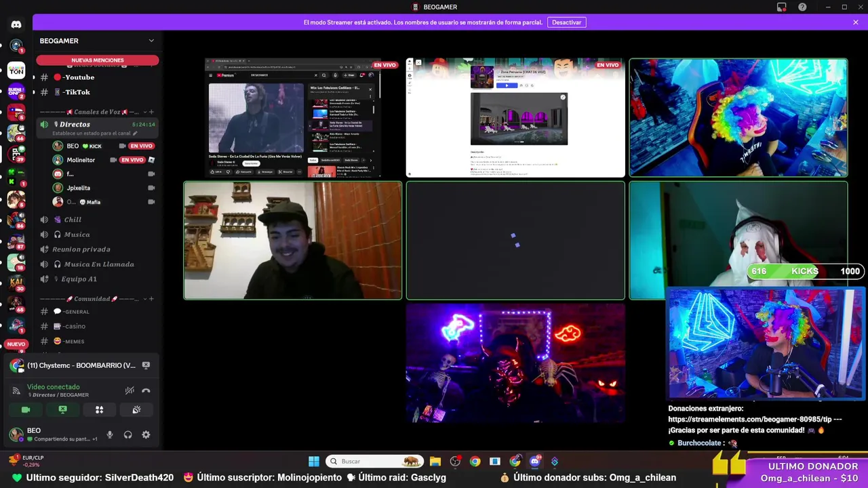The width and height of the screenshot is (868, 488).
Task: Open EUR/CLP widget in taskbar
Action: point(26,461)
